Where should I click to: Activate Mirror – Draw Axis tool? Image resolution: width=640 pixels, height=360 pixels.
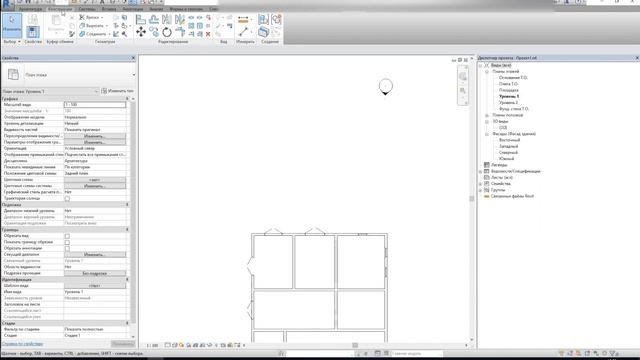coord(180,19)
